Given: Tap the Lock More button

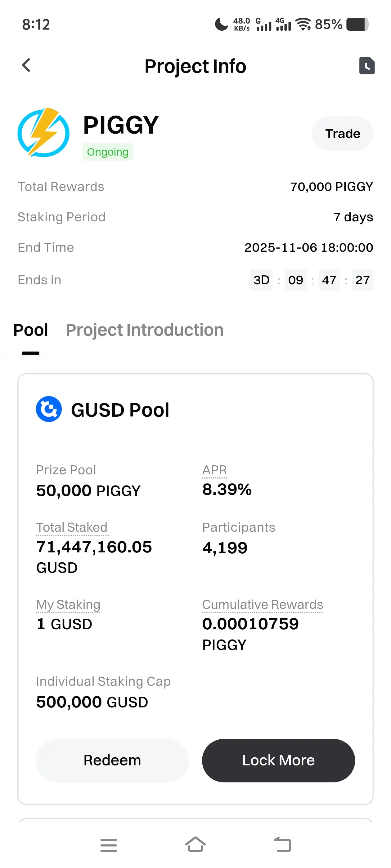Looking at the screenshot, I should point(278,760).
